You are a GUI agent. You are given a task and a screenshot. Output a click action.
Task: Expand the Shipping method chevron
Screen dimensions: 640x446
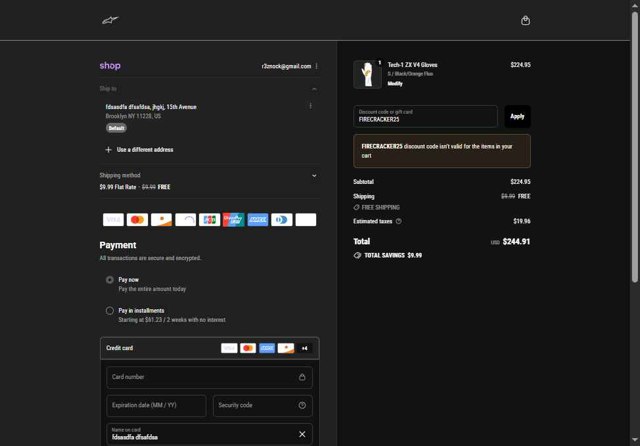tap(314, 176)
